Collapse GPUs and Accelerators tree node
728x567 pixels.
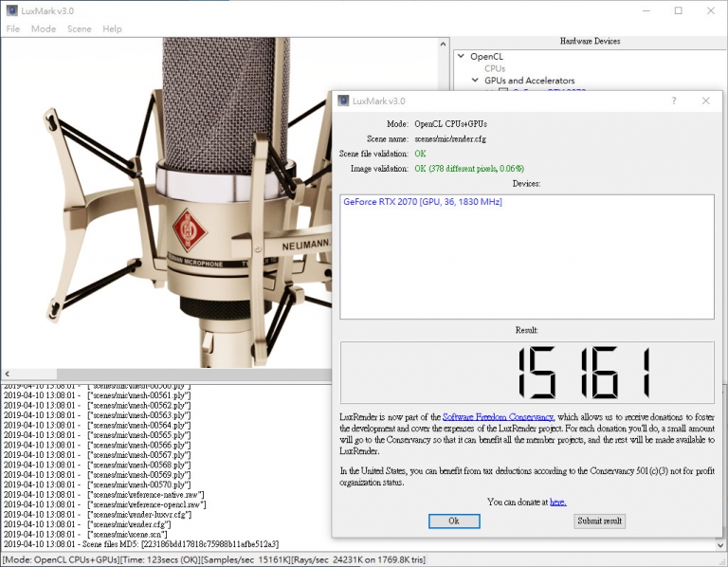(475, 81)
